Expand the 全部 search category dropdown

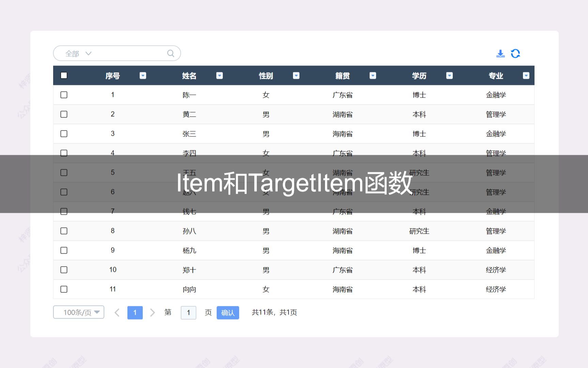pos(78,54)
